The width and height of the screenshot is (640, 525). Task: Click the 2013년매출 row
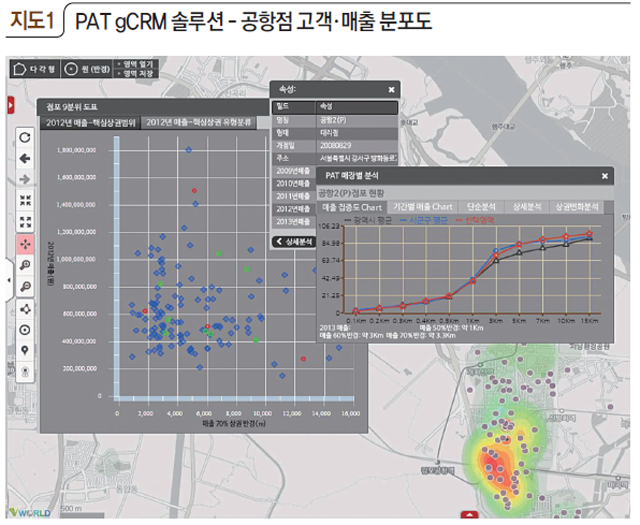click(x=294, y=222)
